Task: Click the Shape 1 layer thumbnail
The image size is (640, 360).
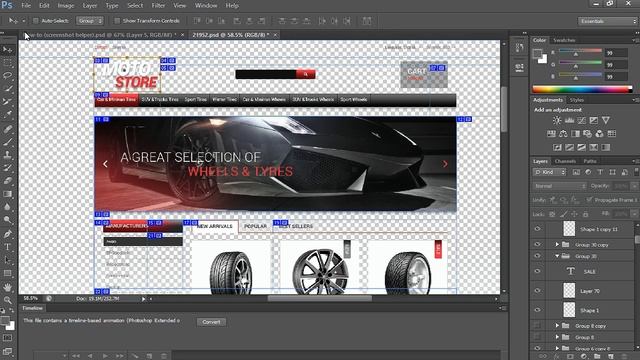Action: tap(569, 310)
